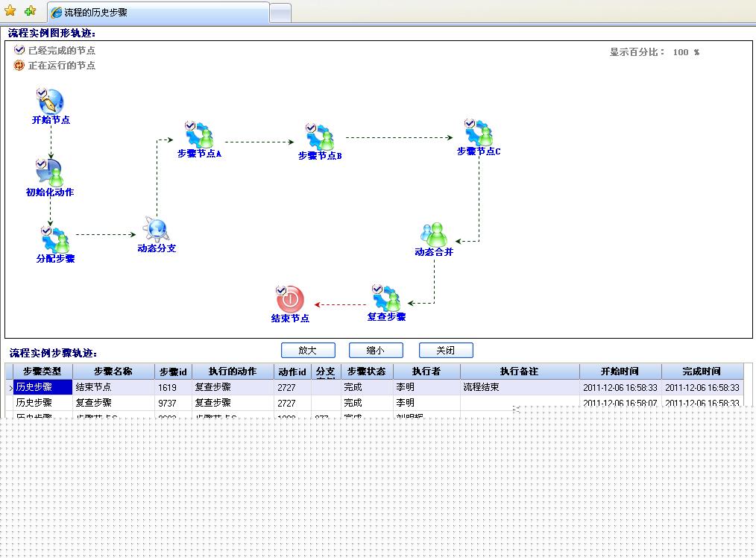Click the 开始节点 start node icon

click(x=51, y=101)
